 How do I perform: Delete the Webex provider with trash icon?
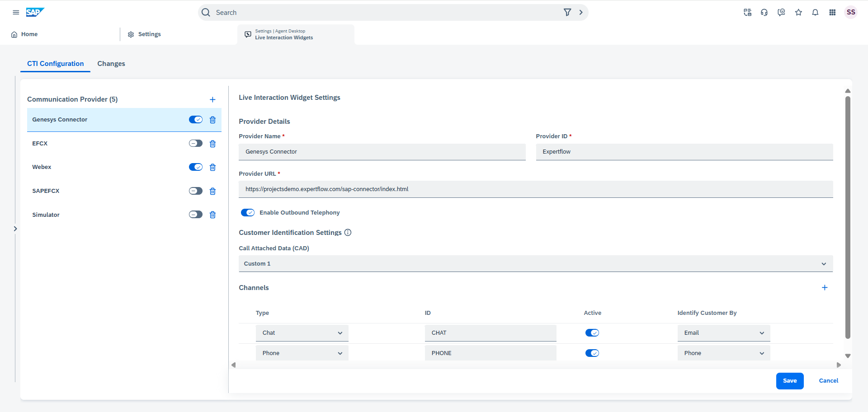(x=212, y=168)
